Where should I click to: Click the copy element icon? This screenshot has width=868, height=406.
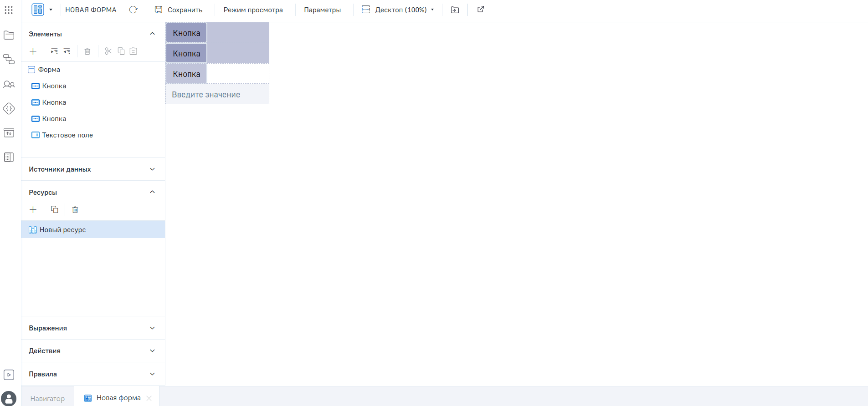click(121, 51)
